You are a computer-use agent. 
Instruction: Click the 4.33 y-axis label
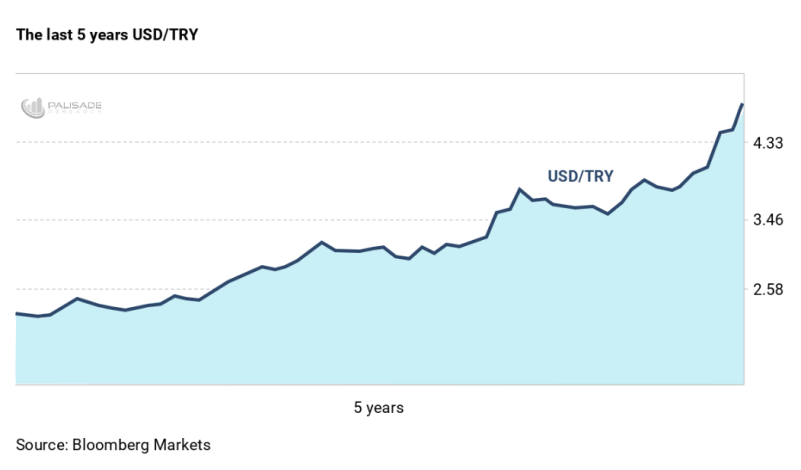pyautogui.click(x=768, y=144)
